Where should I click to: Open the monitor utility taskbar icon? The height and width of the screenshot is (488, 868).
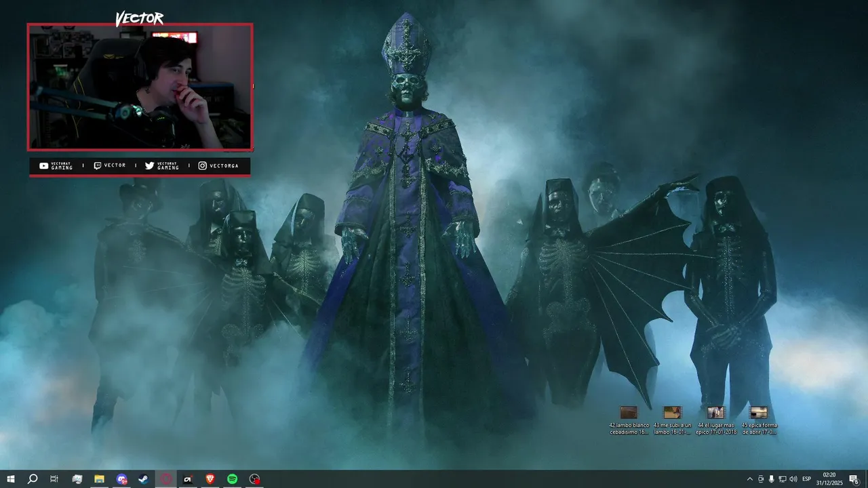(x=77, y=479)
